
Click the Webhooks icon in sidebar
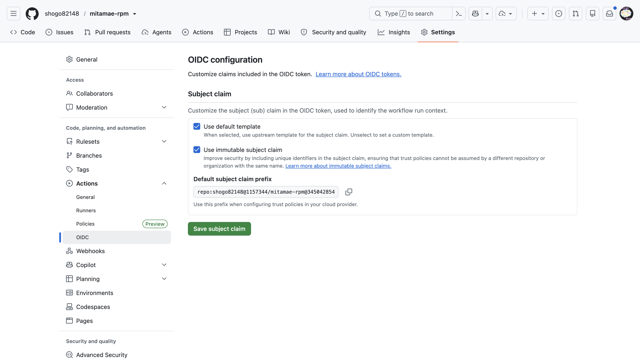pyautogui.click(x=69, y=251)
